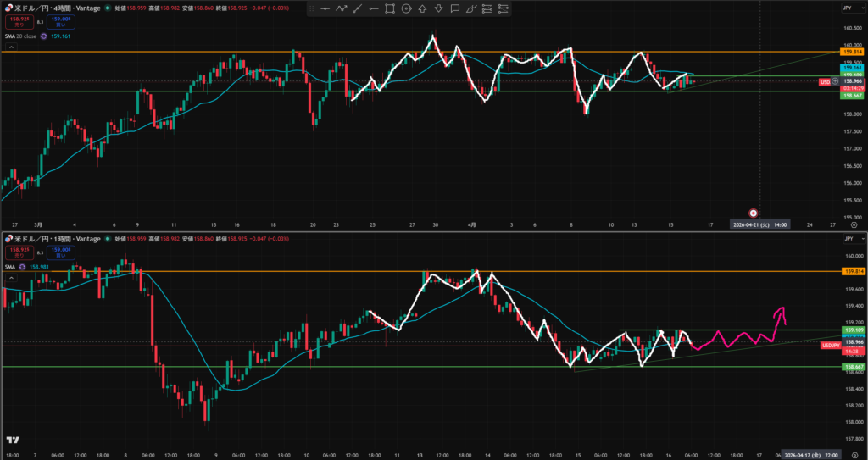The height and width of the screenshot is (460, 868).
Task: Open the JPY currency dropdown
Action: pyautogui.click(x=848, y=8)
